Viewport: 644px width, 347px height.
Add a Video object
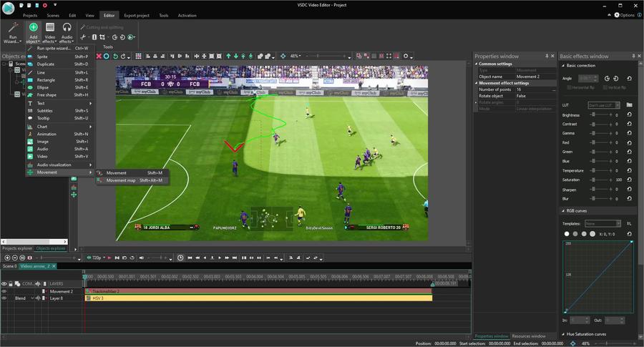(x=60, y=157)
